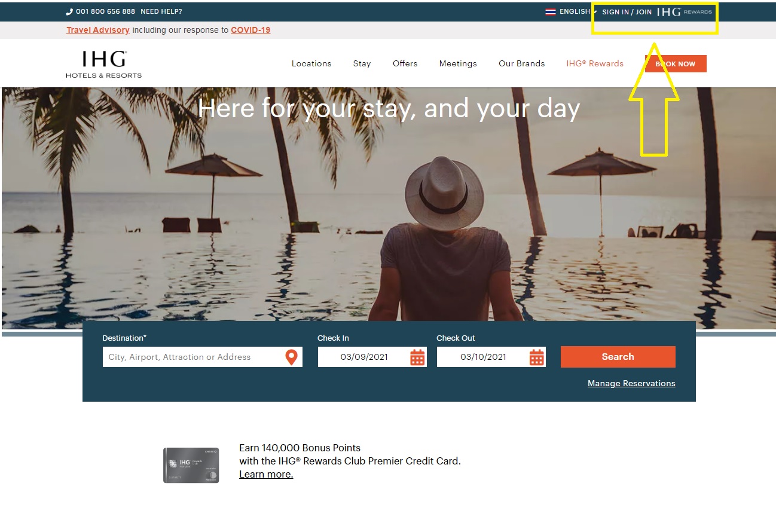Click the IHG credit card image

pyautogui.click(x=191, y=465)
